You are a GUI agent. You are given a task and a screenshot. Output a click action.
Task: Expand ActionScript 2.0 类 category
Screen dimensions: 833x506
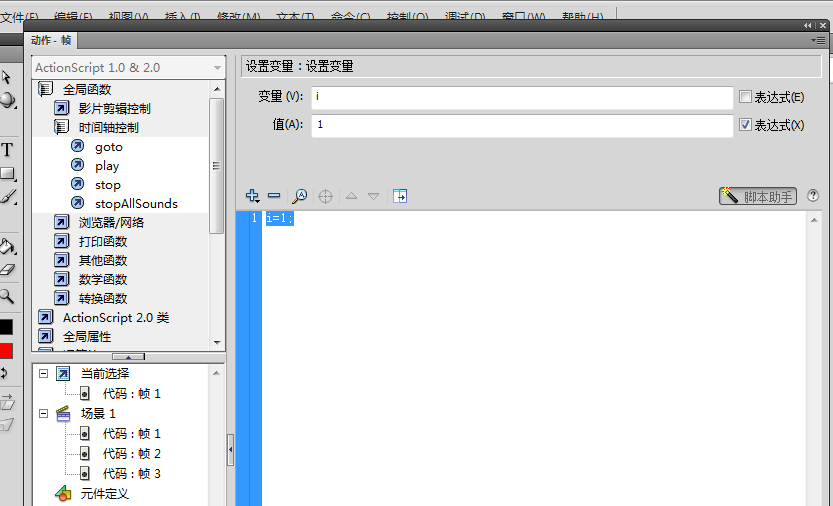tap(46, 317)
